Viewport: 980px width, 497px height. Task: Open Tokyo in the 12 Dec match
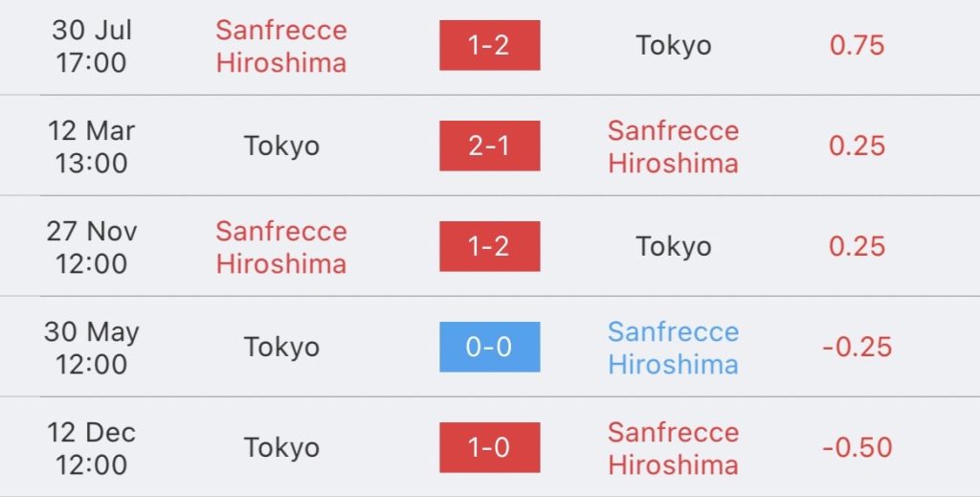click(x=280, y=447)
